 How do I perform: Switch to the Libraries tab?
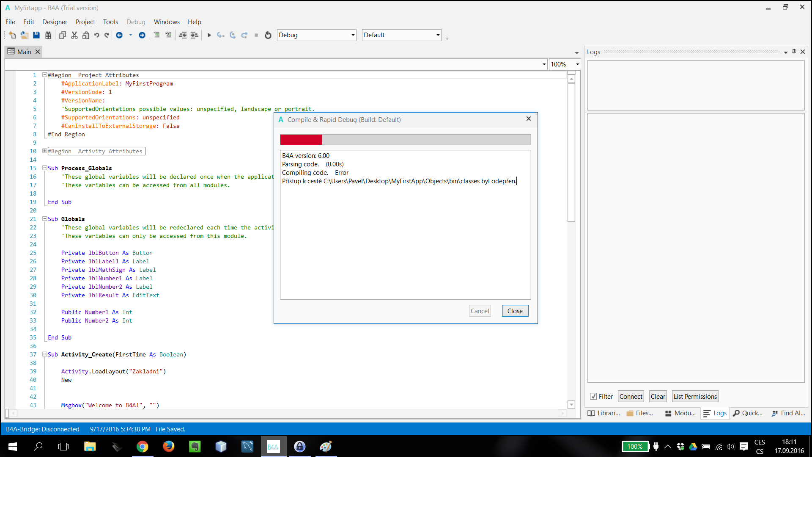tap(604, 413)
